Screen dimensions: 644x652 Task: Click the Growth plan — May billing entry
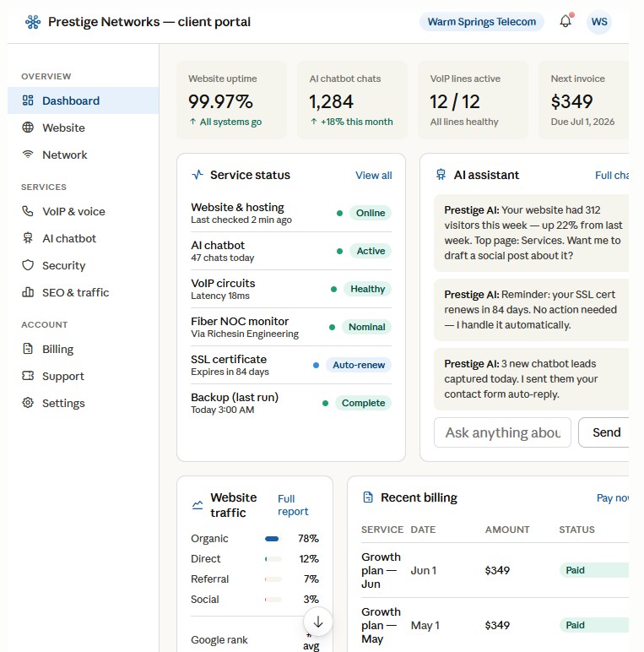click(x=381, y=625)
